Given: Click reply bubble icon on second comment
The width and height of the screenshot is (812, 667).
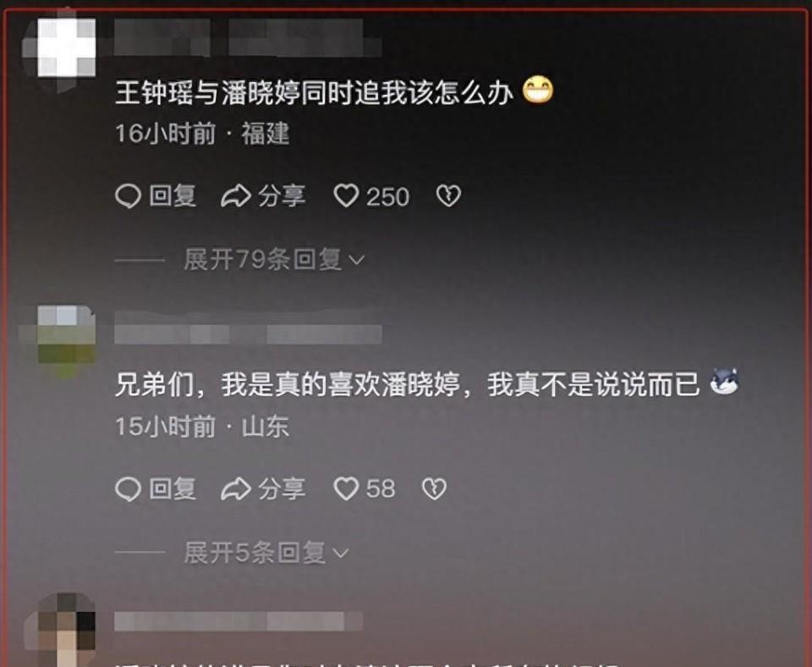Looking at the screenshot, I should click(128, 488).
